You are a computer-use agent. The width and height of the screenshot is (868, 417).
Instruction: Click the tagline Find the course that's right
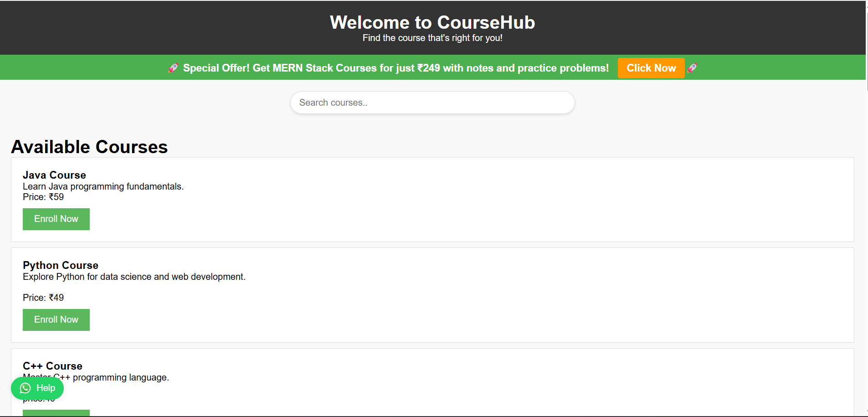click(x=432, y=38)
